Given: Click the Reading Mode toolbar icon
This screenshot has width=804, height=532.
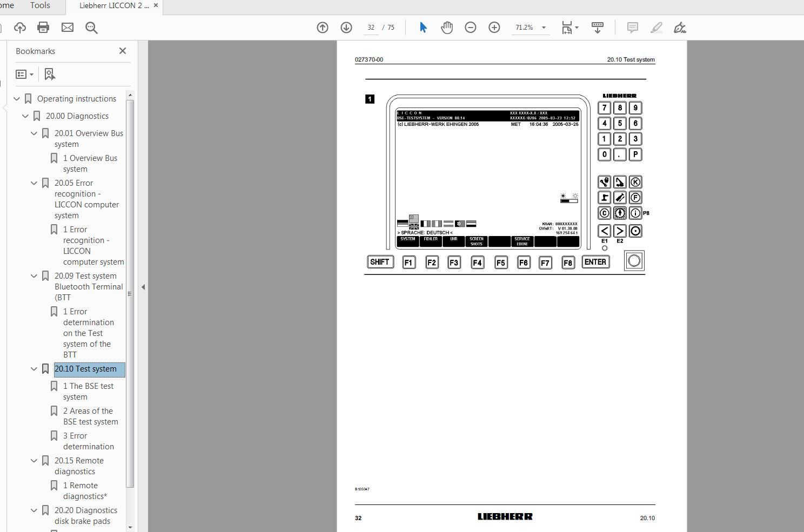Looking at the screenshot, I should (597, 27).
